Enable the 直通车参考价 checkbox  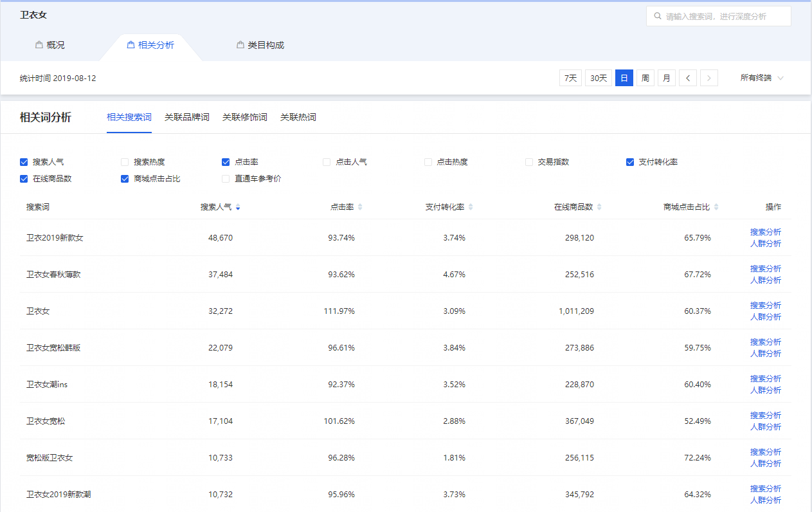pyautogui.click(x=226, y=179)
